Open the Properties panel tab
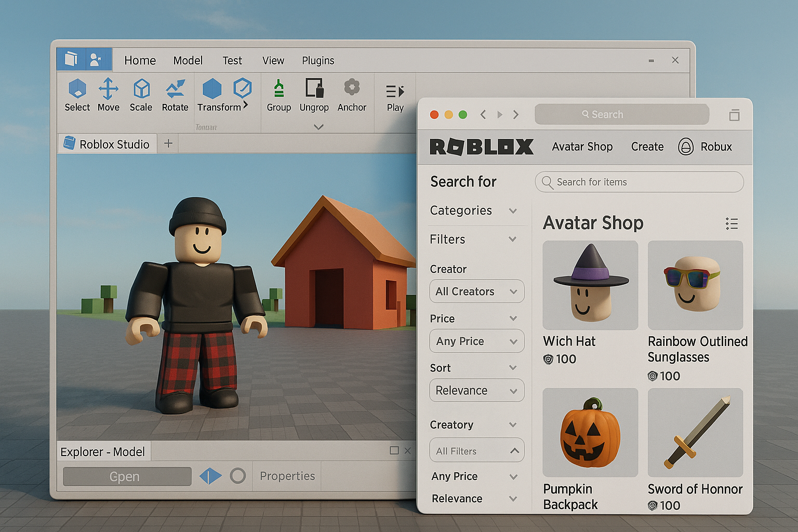The image size is (798, 532). [287, 476]
